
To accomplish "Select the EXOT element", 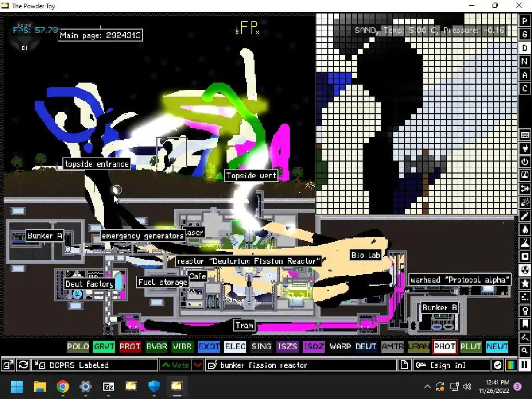I will tap(209, 347).
